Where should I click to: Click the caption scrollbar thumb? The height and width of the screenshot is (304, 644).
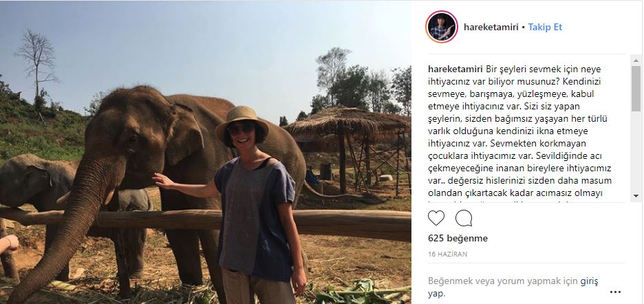click(636, 89)
